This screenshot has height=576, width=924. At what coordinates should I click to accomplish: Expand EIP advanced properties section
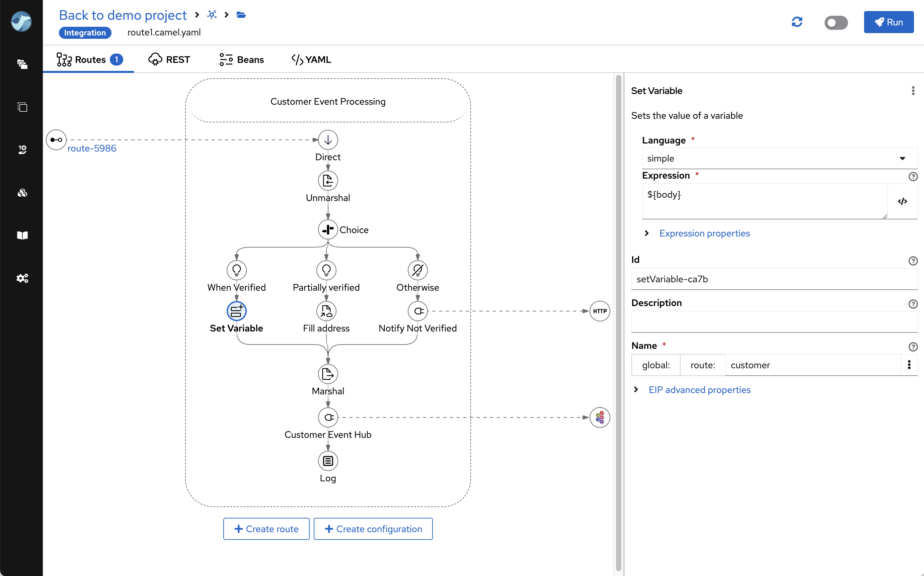click(x=698, y=390)
